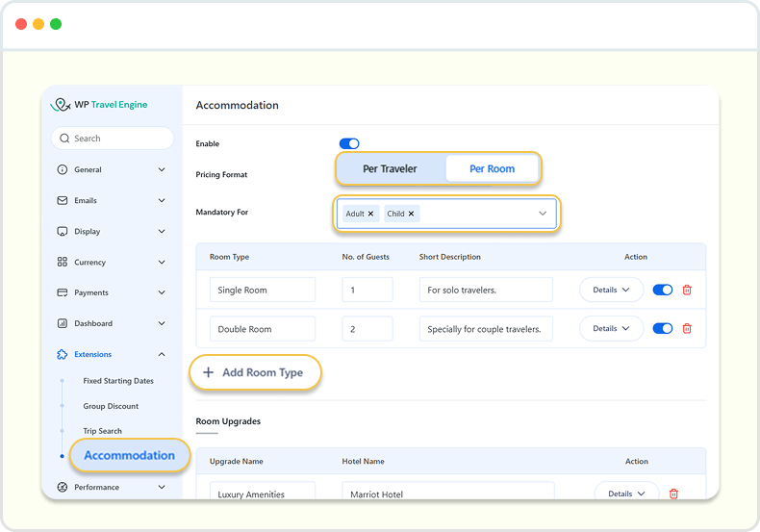Expand the Payments menu chevron
Viewport: 760px width, 532px height.
pyautogui.click(x=162, y=292)
